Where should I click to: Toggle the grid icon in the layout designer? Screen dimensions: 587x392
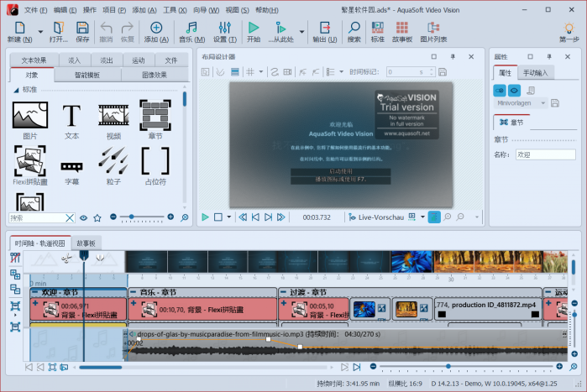(250, 72)
